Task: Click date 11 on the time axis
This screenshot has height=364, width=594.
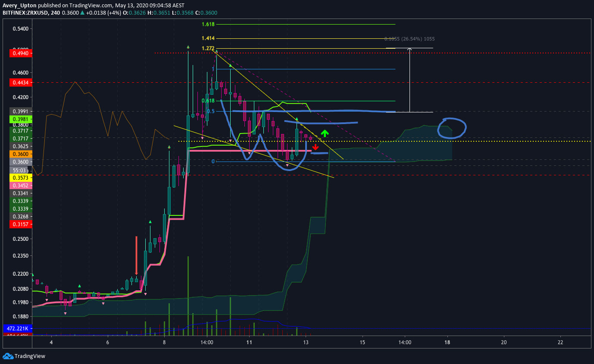Action: 249,342
